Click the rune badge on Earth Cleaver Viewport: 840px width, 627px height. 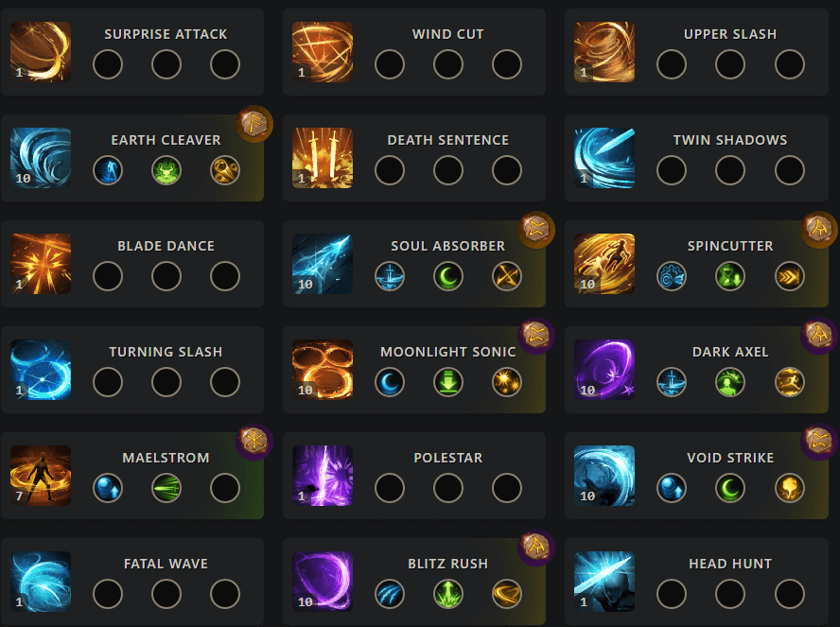[254, 123]
